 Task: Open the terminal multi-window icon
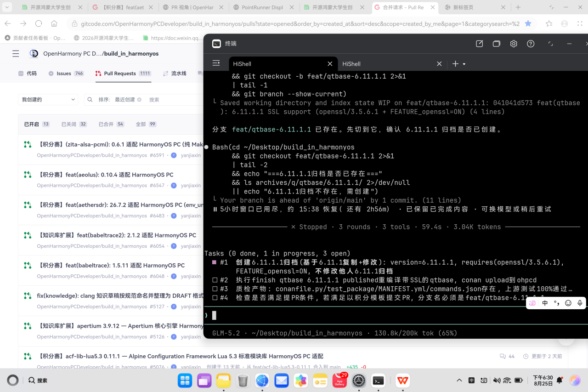(496, 44)
